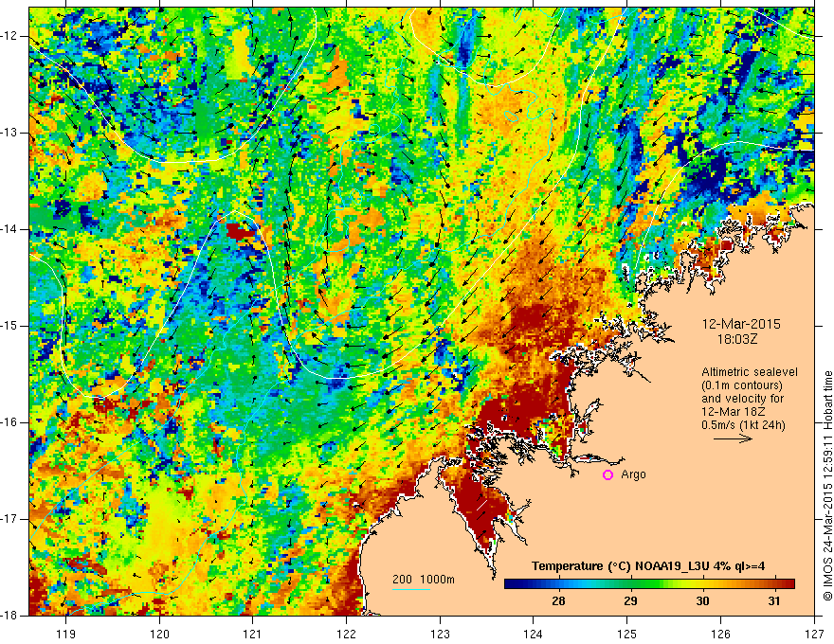The height and width of the screenshot is (644, 834).
Task: Click latitude label -13 on y-axis
Action: tap(9, 133)
